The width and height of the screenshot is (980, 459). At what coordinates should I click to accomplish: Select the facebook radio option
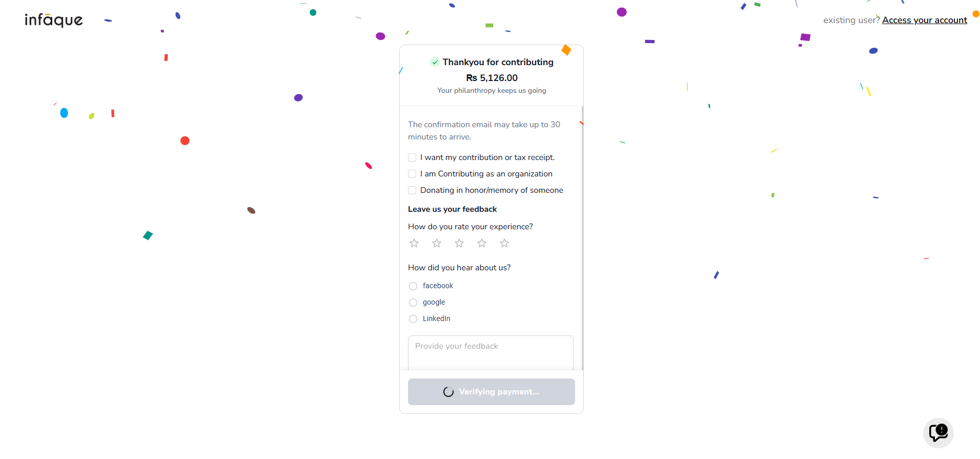(413, 286)
